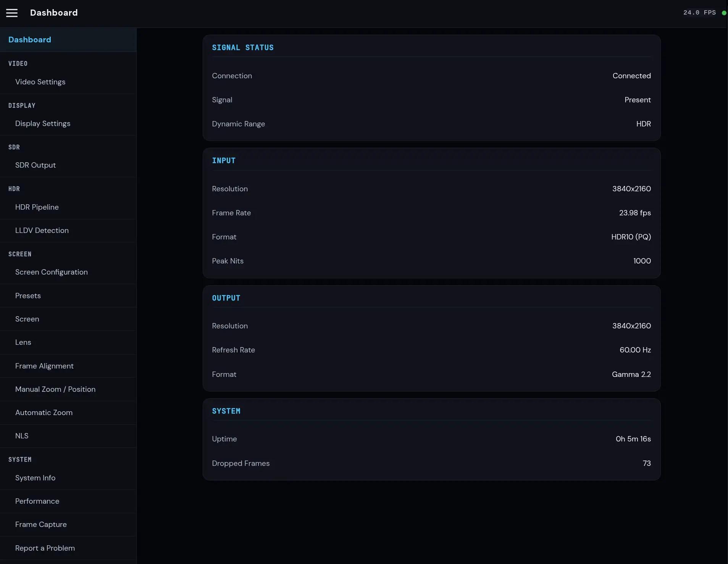The width and height of the screenshot is (728, 564).
Task: Click the OUTPUT card heading
Action: (226, 298)
